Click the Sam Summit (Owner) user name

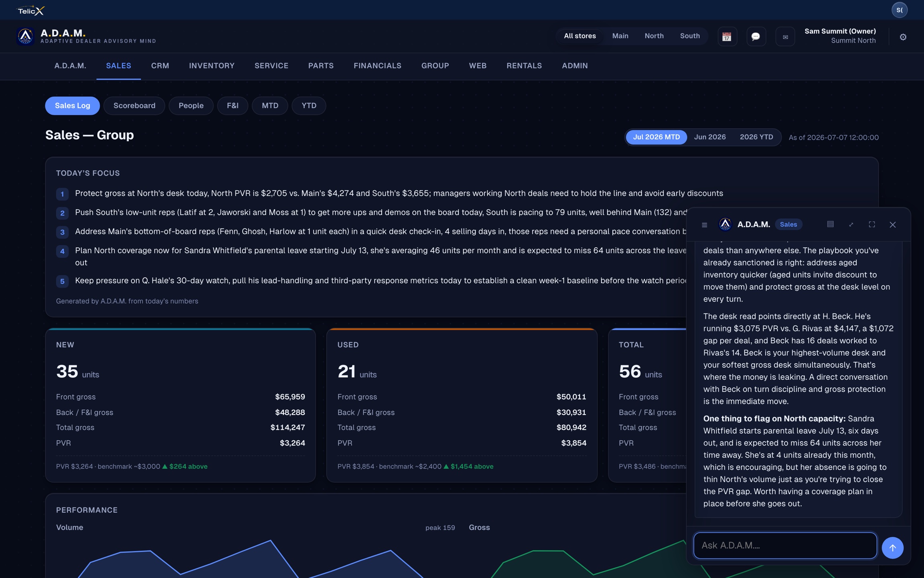click(840, 31)
